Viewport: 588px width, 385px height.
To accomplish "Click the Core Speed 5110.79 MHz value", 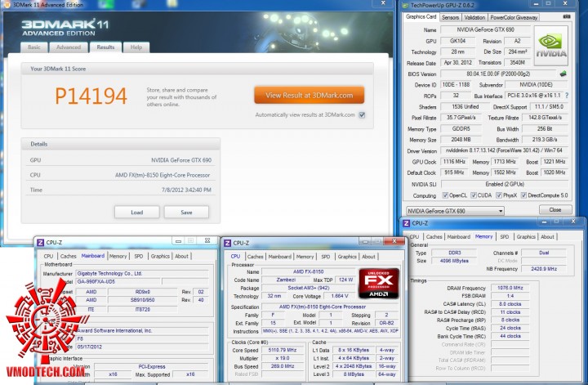I will point(283,350).
